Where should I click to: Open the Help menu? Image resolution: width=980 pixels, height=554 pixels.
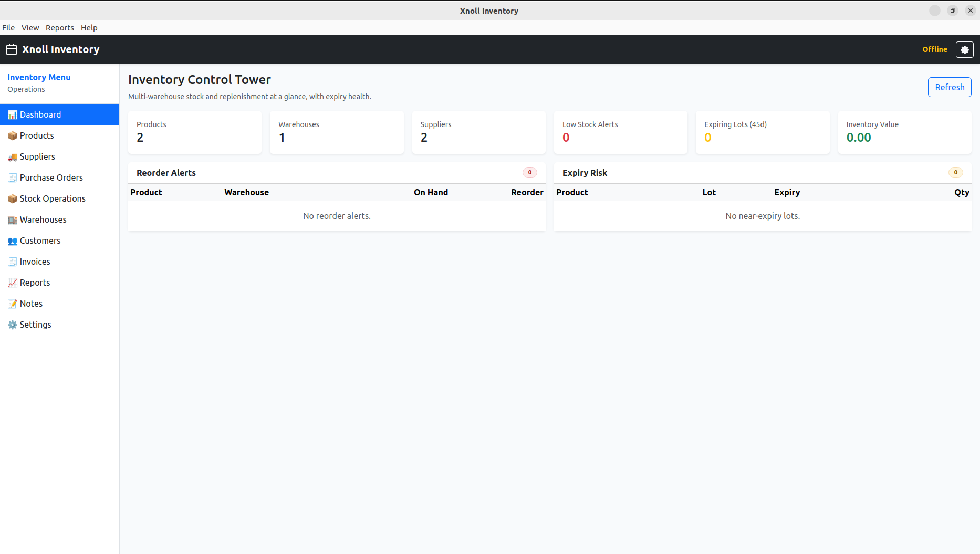pos(89,28)
